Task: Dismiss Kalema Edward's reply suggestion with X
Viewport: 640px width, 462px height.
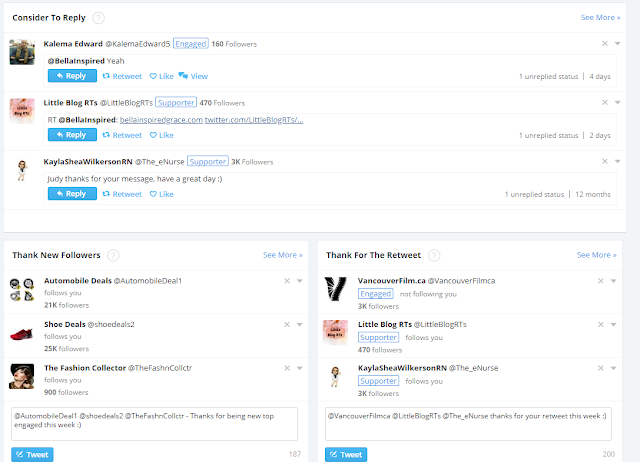Action: 605,44
